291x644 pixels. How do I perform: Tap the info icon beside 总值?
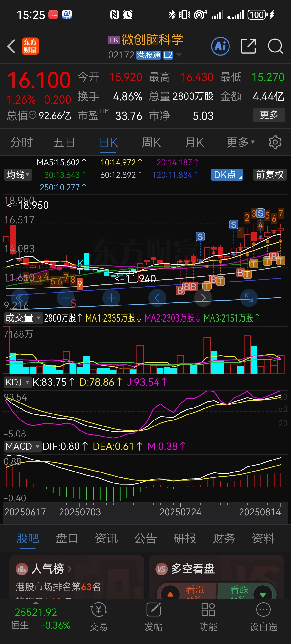33,115
